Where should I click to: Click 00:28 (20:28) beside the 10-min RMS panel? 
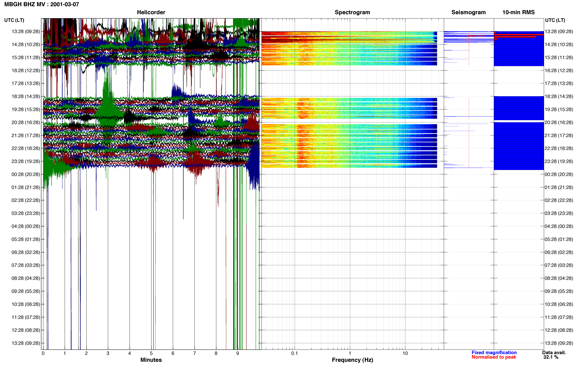click(559, 174)
